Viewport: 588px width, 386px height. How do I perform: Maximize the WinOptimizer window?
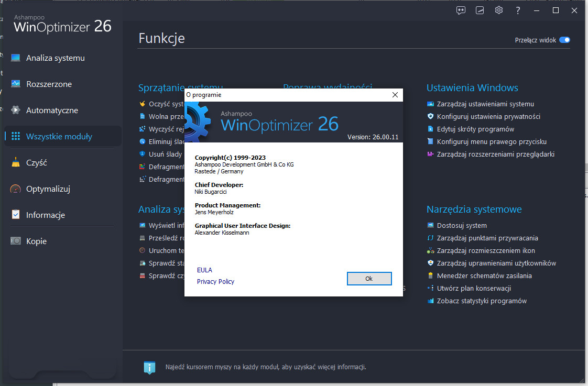click(556, 10)
